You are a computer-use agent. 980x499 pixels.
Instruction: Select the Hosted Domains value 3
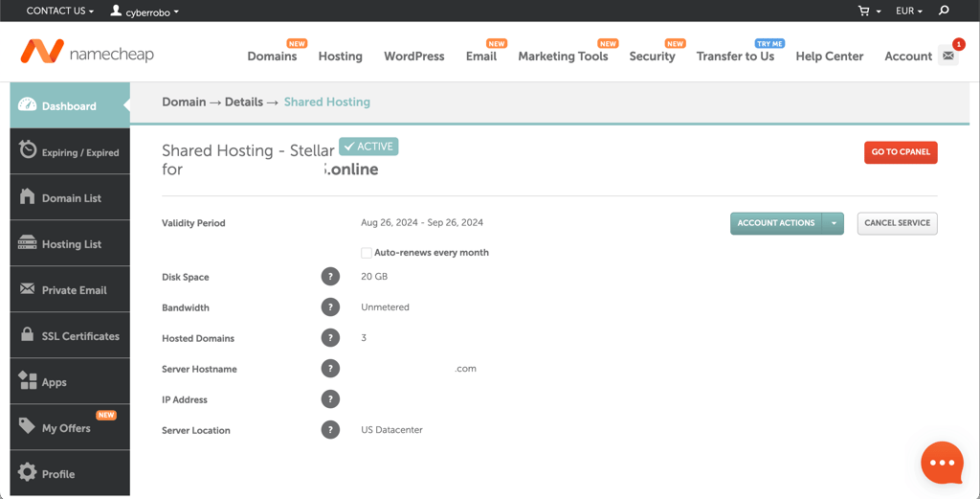click(364, 338)
